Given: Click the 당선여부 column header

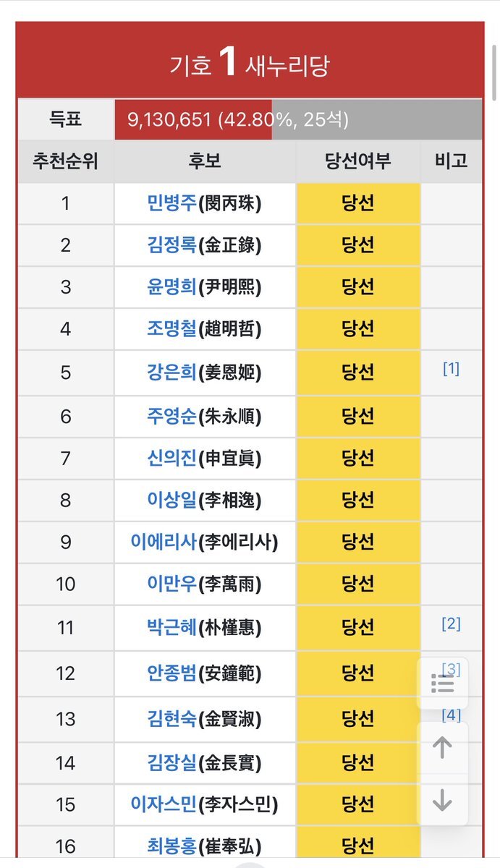Looking at the screenshot, I should (x=358, y=161).
